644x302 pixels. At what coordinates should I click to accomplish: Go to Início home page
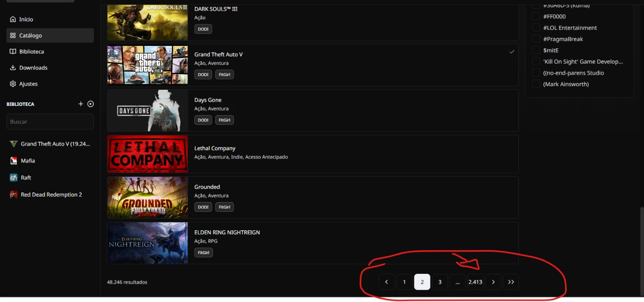[26, 19]
